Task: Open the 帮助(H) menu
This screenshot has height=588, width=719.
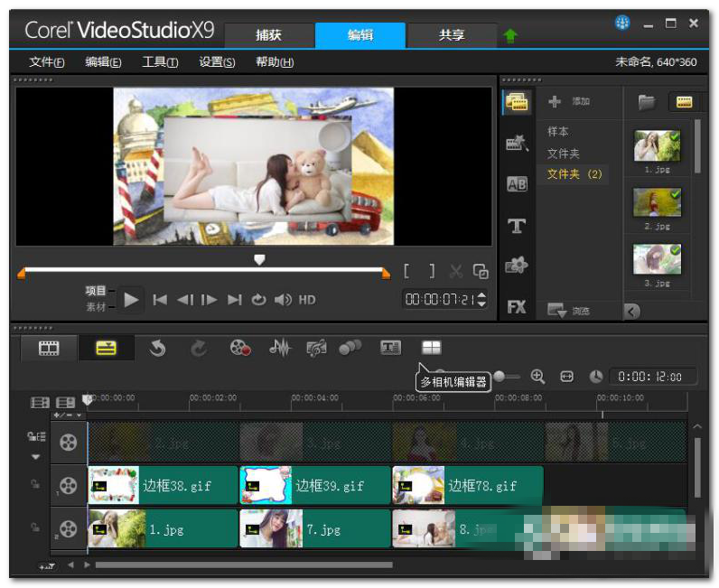Action: tap(275, 62)
